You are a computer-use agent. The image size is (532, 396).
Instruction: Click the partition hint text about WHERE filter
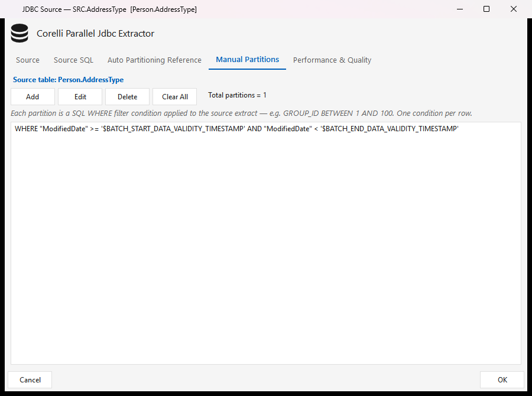click(x=241, y=113)
